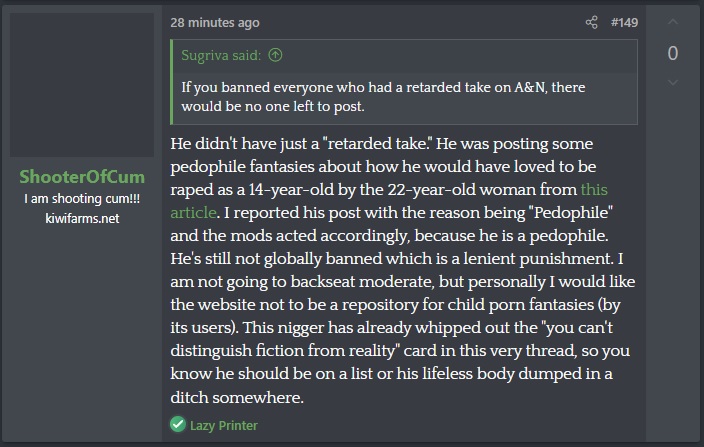Open the green poster username profile
The width and height of the screenshot is (704, 447).
pyautogui.click(x=82, y=177)
